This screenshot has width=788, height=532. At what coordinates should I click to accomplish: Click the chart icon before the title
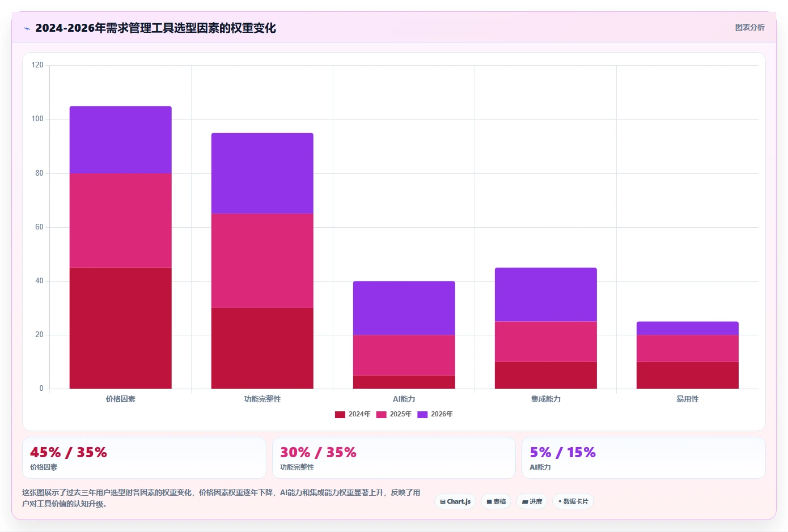click(27, 28)
